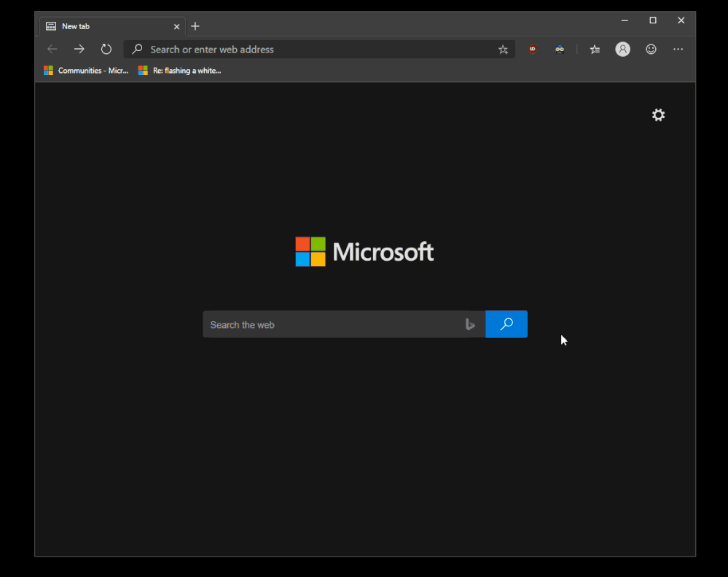728x577 pixels.
Task: Click the blue search button
Action: (506, 324)
